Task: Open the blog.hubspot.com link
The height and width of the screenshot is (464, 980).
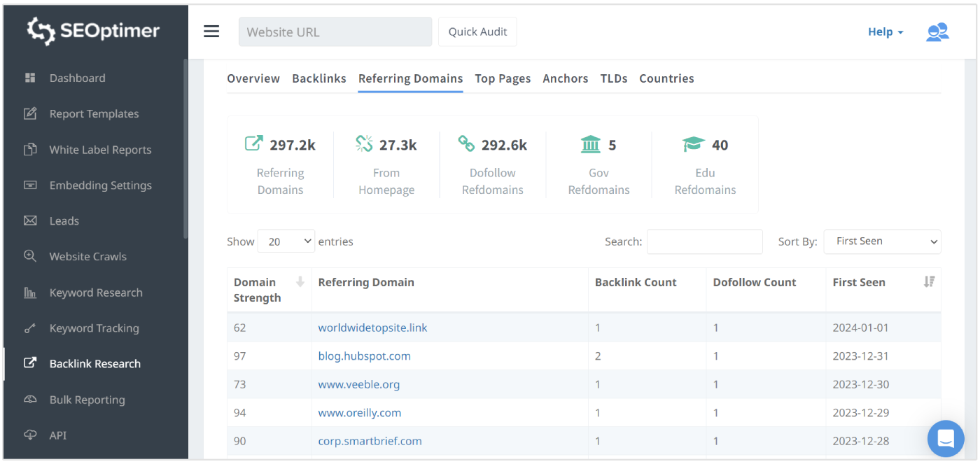Action: click(x=364, y=356)
